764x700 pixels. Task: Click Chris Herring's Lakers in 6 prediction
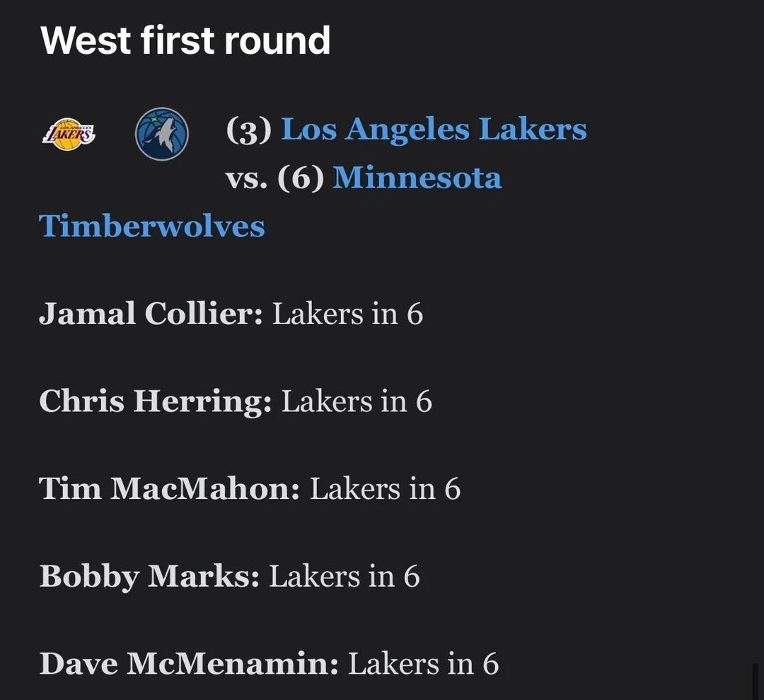coord(357,401)
